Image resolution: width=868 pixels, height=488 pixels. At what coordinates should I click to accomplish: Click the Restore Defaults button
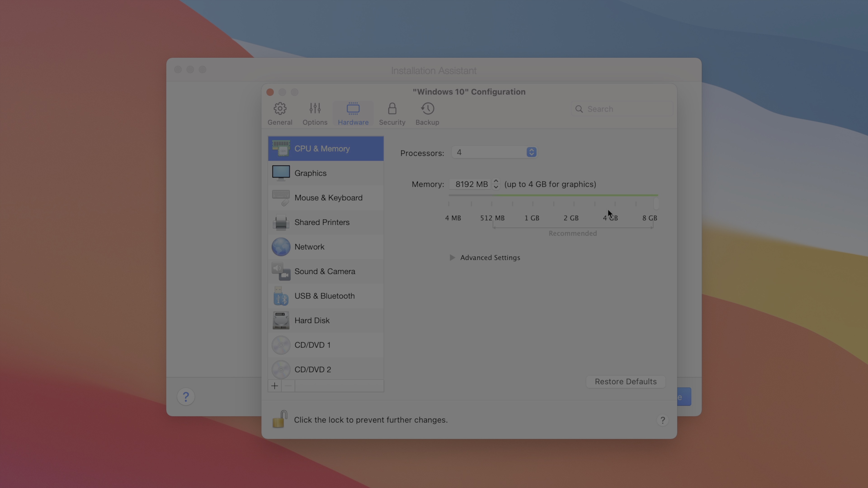point(625,382)
